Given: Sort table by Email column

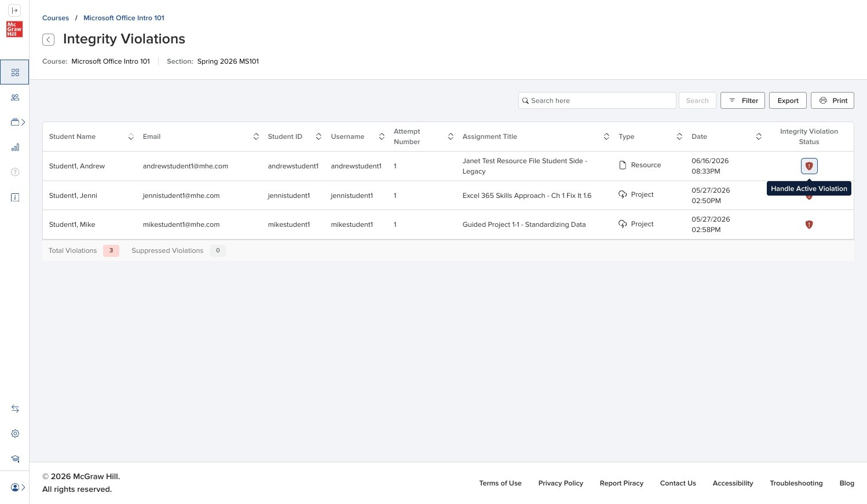Looking at the screenshot, I should (x=256, y=137).
